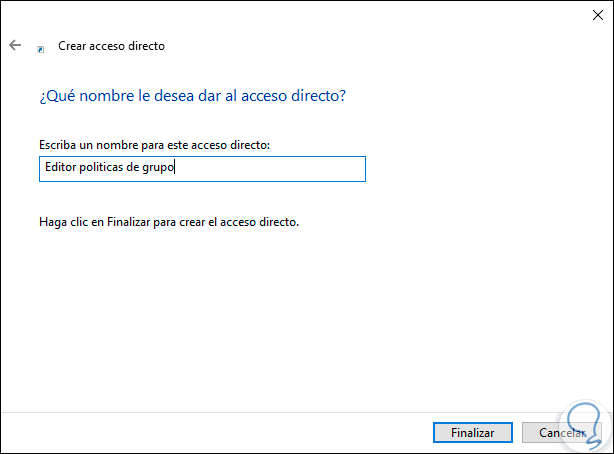Click the blank white area below the instruction text
Viewport: 614px width, 454px height.
pos(300,320)
